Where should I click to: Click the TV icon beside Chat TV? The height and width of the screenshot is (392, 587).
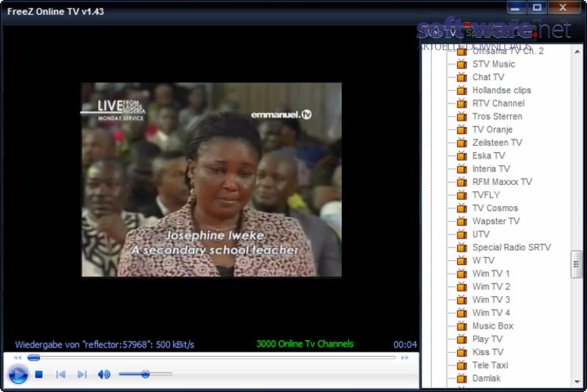click(x=462, y=77)
